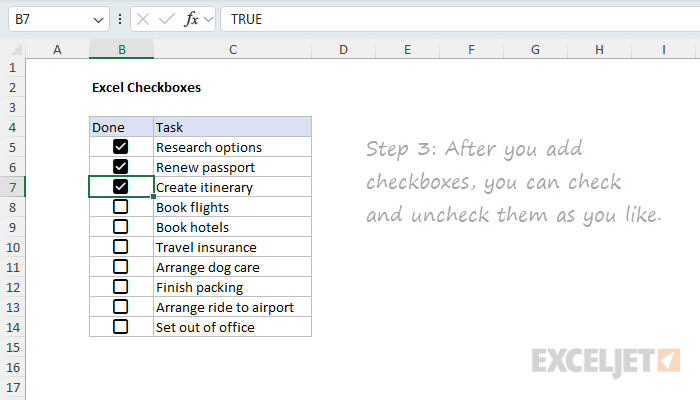Screen dimensions: 700x400
Task: Click the Done header cell
Action: point(121,127)
